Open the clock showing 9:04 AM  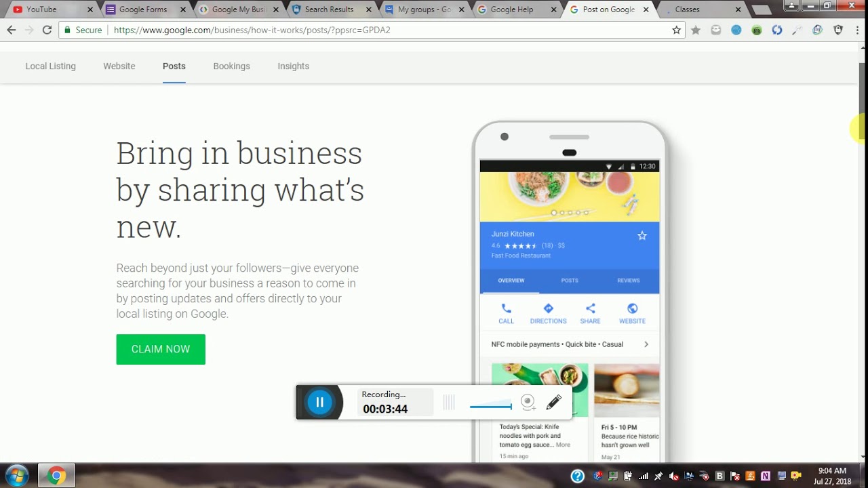click(833, 476)
